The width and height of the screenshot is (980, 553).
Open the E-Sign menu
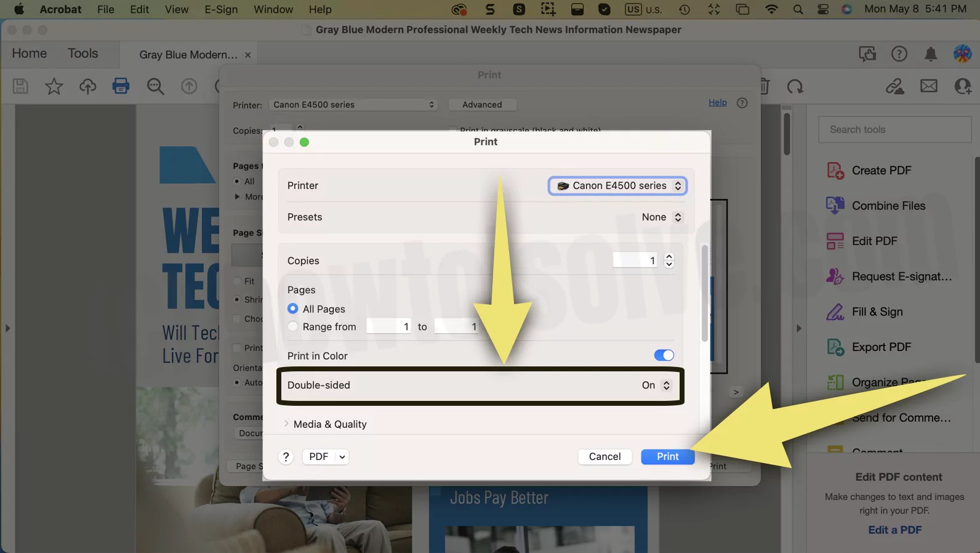[221, 9]
